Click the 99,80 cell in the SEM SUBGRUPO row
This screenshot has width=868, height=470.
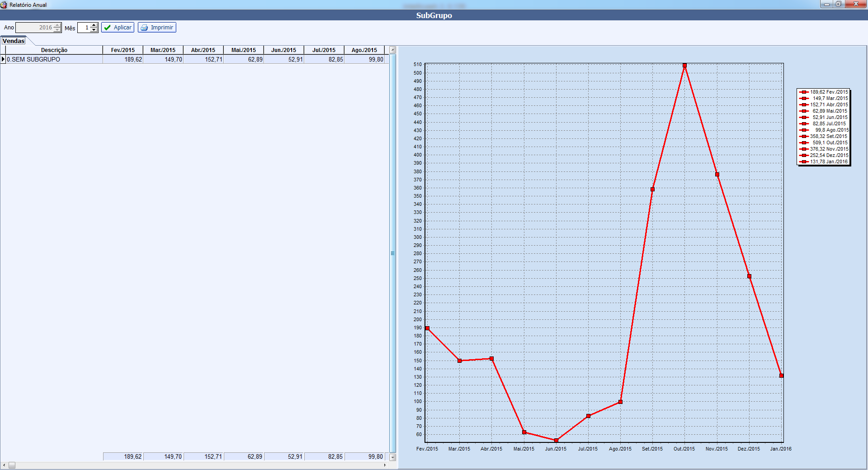coord(364,59)
